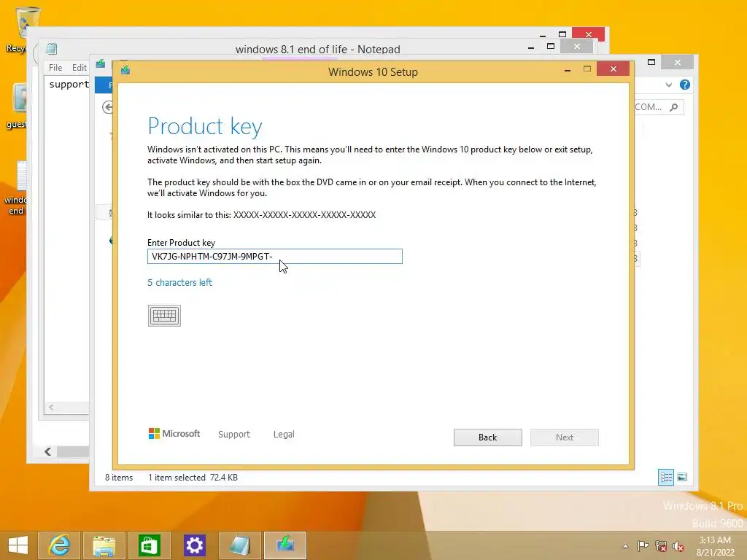The image size is (747, 560).
Task: Click the Notepad horizontal scrollbar left arrow
Action: click(51, 407)
